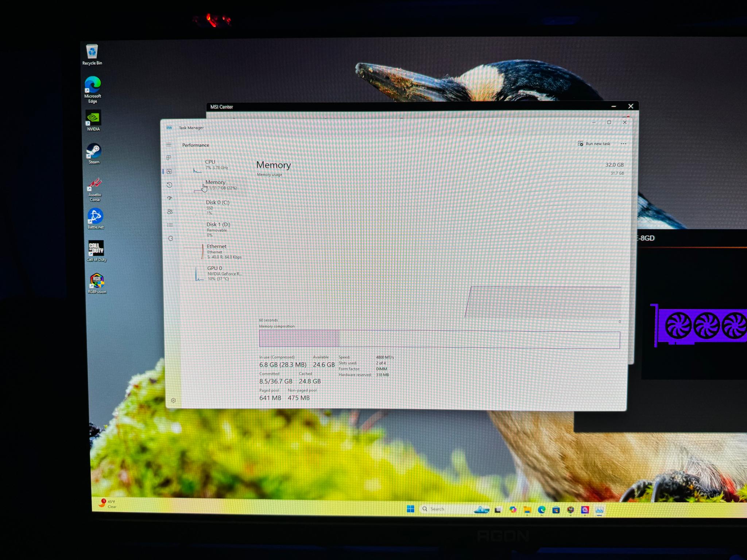The image size is (747, 560).
Task: Switch to the Processes page in Task Manager
Action: (x=169, y=158)
